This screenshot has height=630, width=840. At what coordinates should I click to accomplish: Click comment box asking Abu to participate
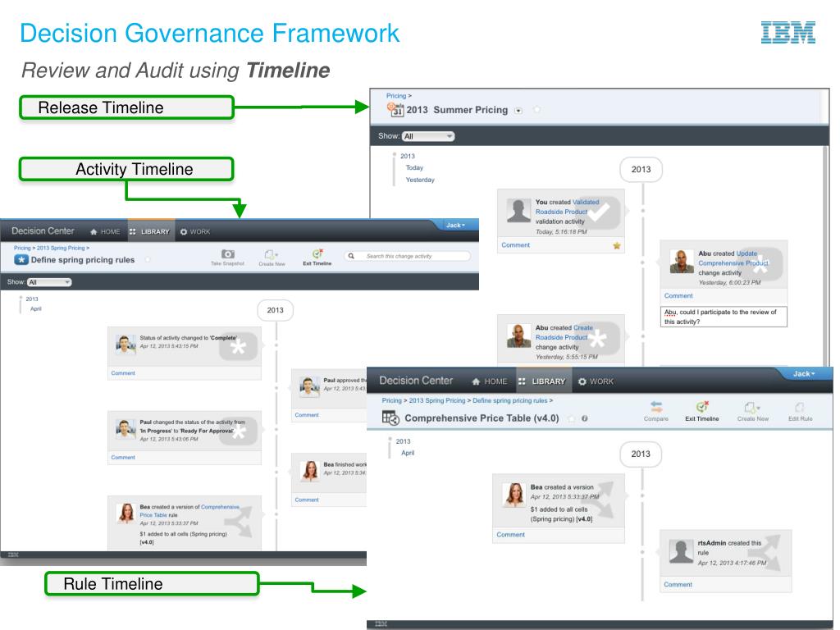(x=724, y=317)
